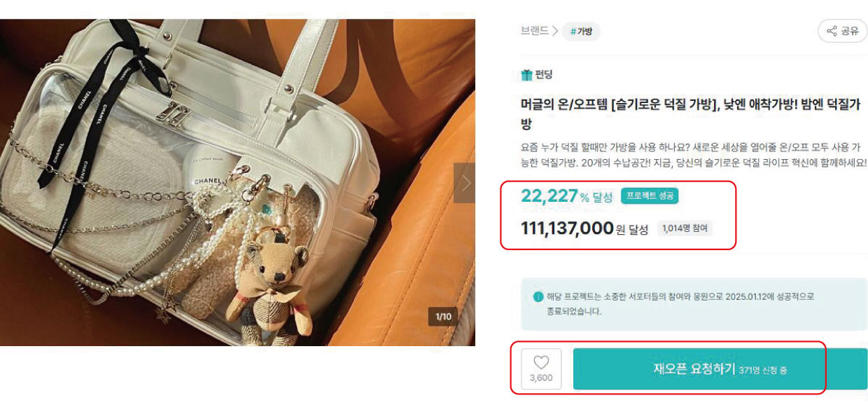Click the info icon in the notice box

pos(538,297)
